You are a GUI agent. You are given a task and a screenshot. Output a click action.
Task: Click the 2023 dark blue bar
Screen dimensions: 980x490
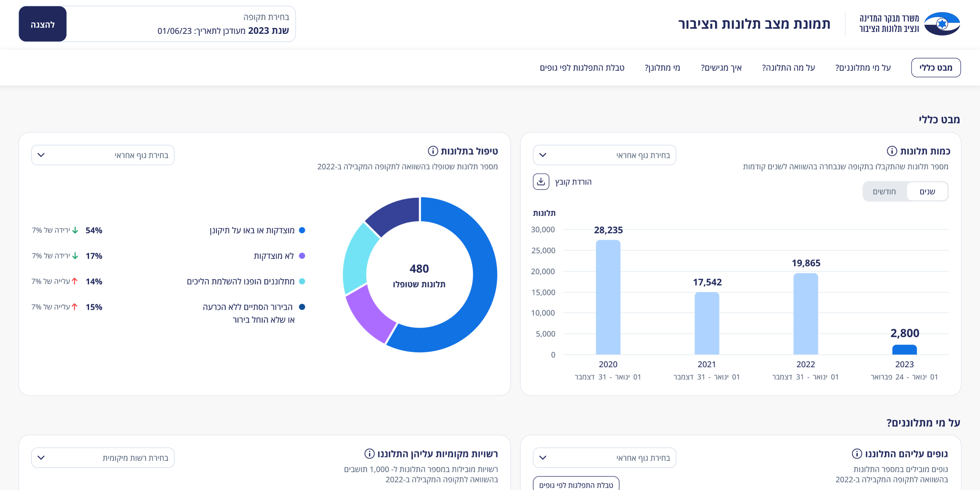[x=904, y=350]
